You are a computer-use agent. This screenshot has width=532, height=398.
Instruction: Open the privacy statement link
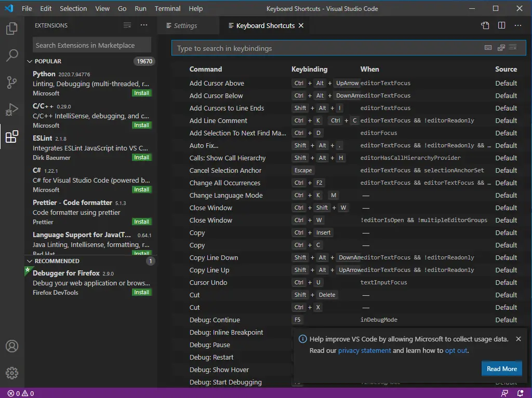pos(364,350)
